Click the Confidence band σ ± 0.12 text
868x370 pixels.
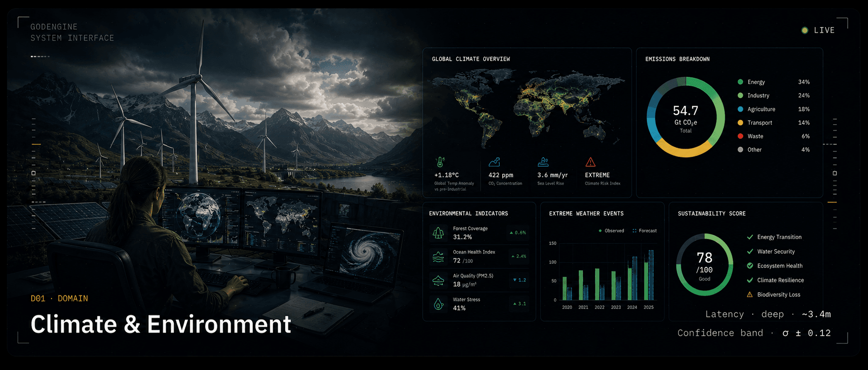[754, 333]
